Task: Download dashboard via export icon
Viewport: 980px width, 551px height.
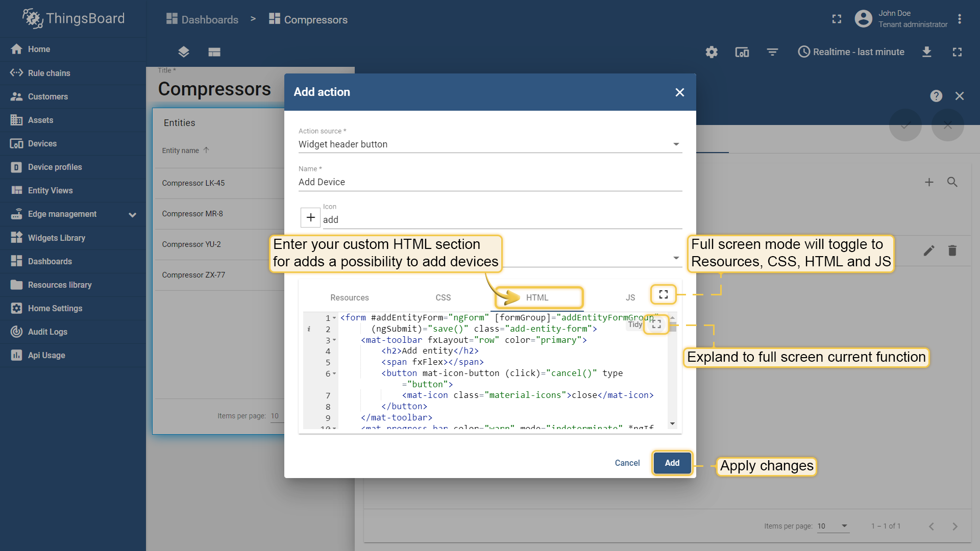Action: pos(927,52)
